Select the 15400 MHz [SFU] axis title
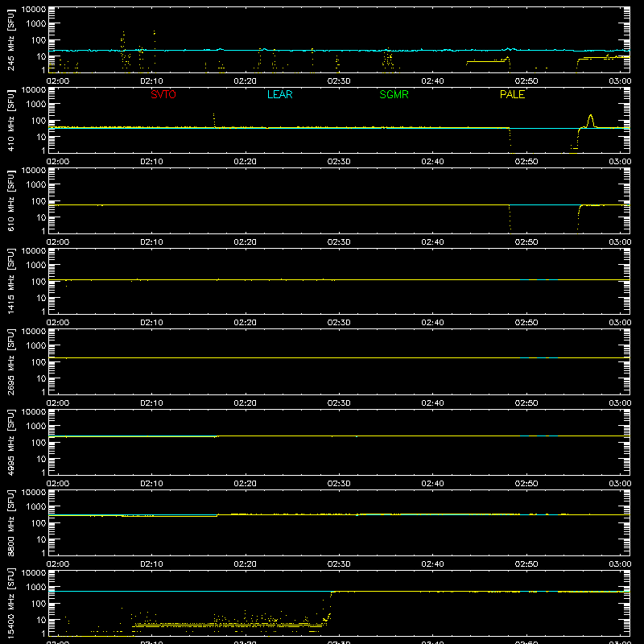This screenshot has width=644, height=644. pyautogui.click(x=10, y=603)
